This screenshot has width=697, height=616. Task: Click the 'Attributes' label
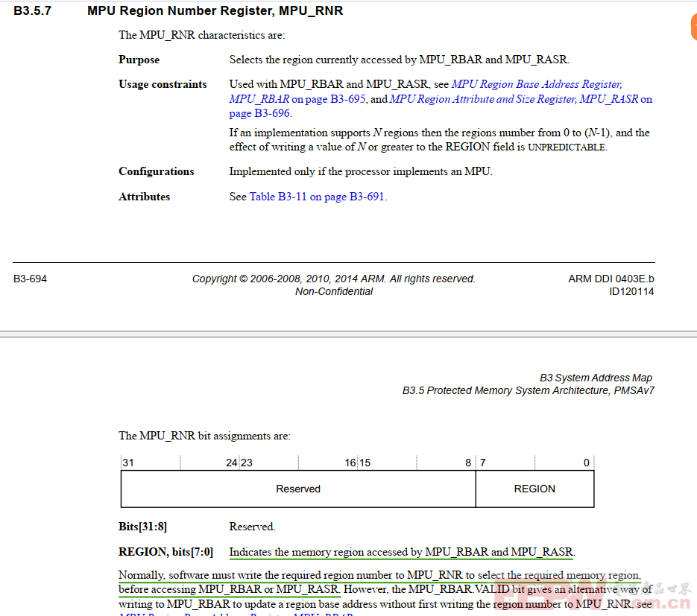tap(145, 197)
